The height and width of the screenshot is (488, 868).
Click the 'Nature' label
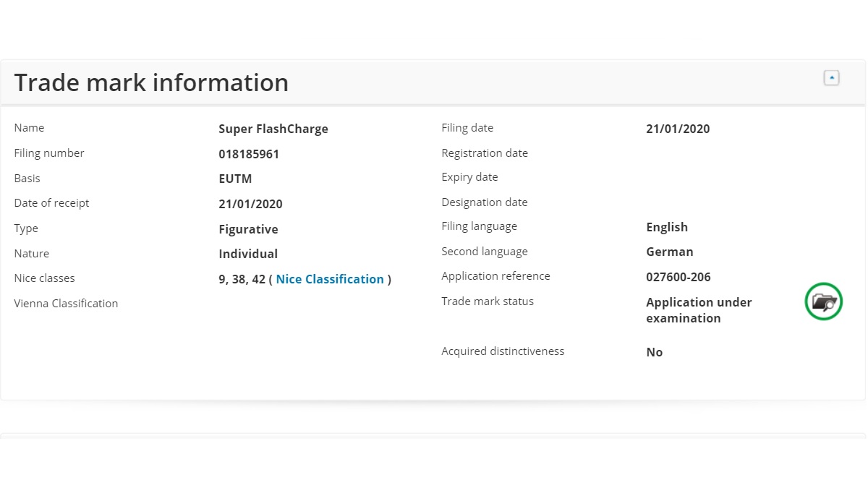point(32,254)
